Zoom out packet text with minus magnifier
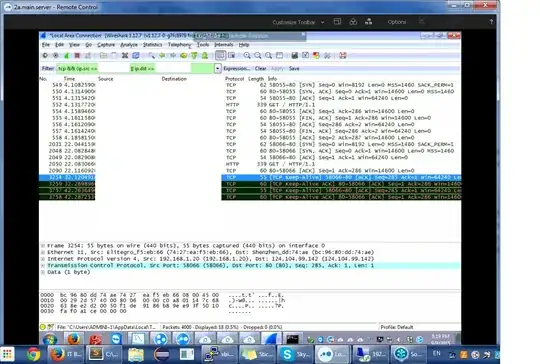This screenshot has width=540, height=364. [258, 55]
